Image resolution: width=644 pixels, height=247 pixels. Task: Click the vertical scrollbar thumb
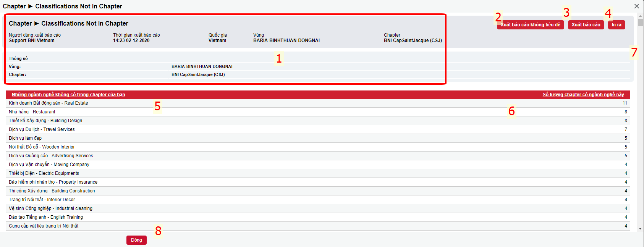coord(640,22)
